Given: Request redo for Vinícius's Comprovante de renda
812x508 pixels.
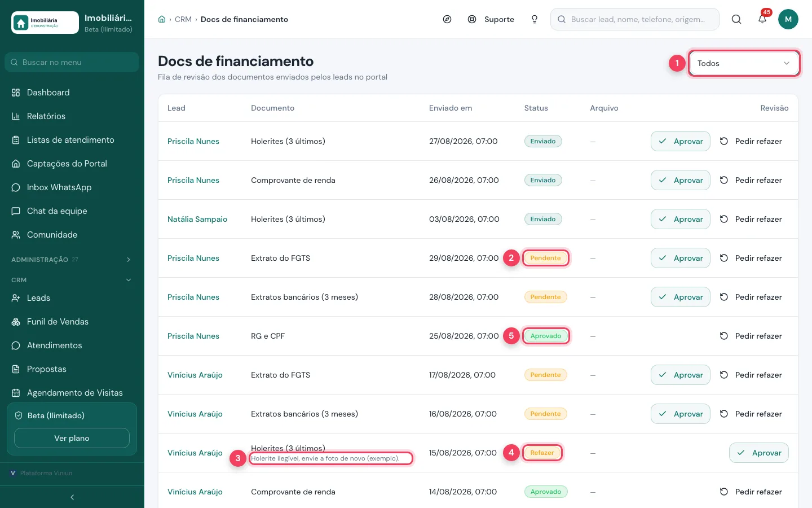Looking at the screenshot, I should pos(751,492).
